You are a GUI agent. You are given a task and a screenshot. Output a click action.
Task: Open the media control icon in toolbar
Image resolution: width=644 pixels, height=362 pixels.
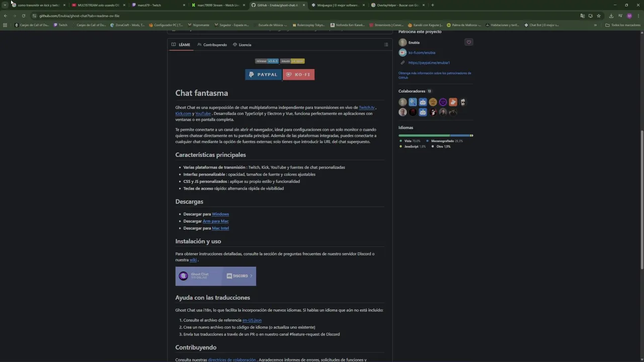[x=620, y=16]
